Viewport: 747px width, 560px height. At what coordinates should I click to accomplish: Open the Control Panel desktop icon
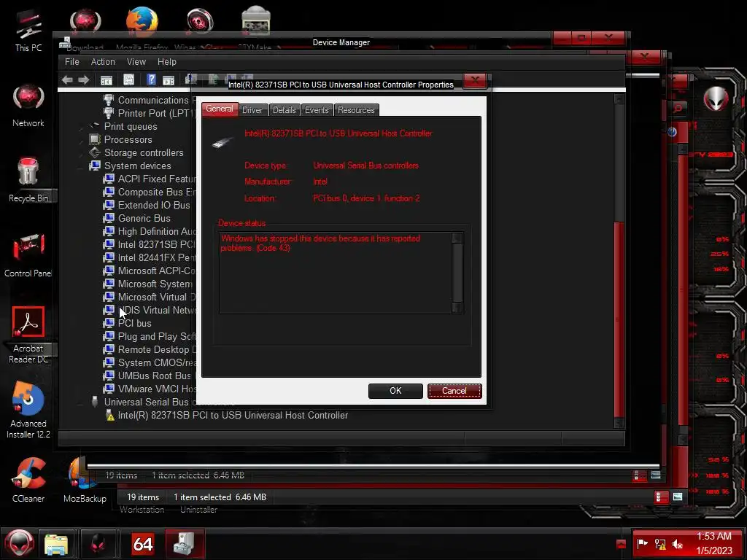(x=28, y=254)
